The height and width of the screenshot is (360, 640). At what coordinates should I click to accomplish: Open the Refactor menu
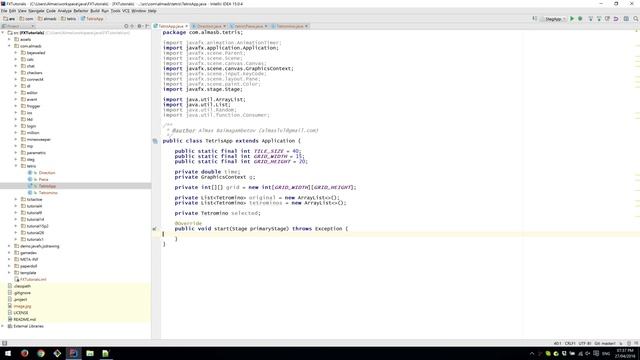(x=81, y=11)
